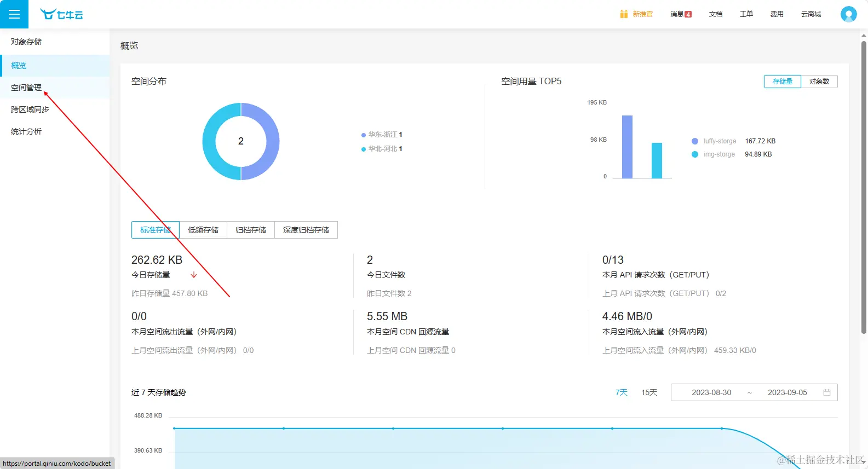The height and width of the screenshot is (469, 868).
Task: Open the user avatar icon
Action: tap(848, 14)
